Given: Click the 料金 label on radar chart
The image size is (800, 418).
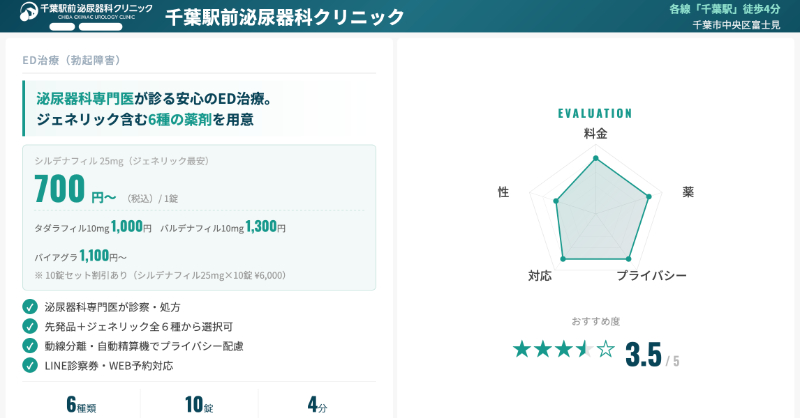Looking at the screenshot, I should pyautogui.click(x=595, y=133).
